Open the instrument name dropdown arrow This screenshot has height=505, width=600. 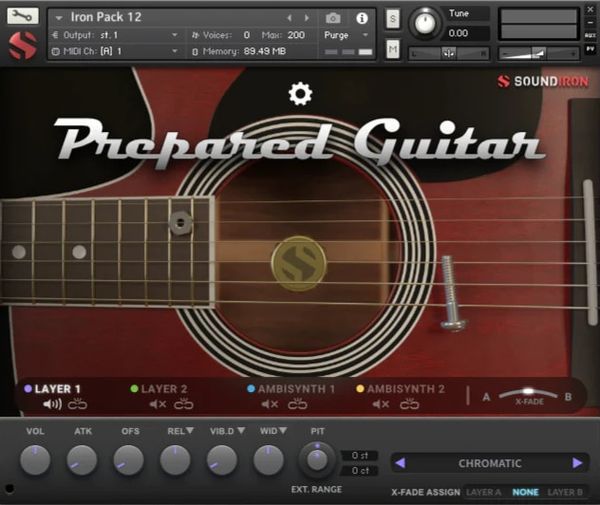(x=59, y=18)
